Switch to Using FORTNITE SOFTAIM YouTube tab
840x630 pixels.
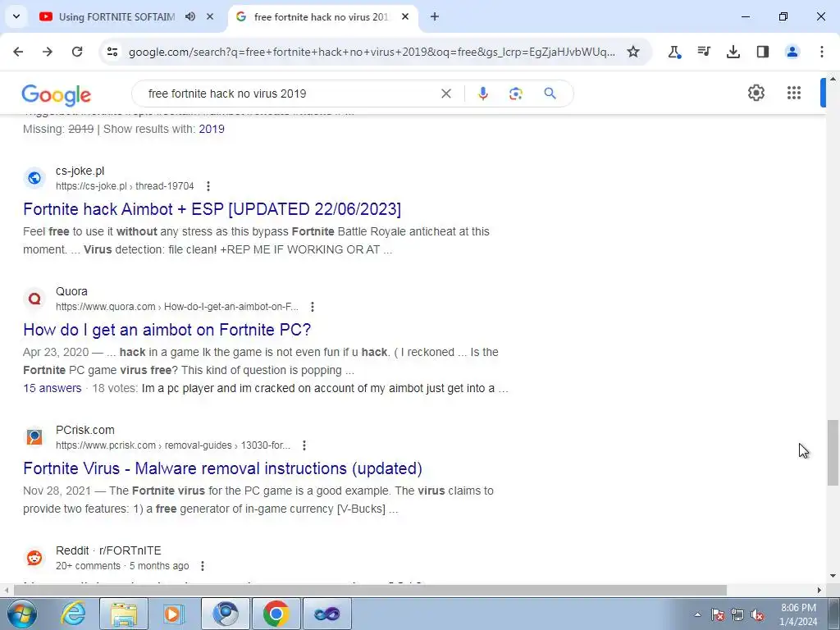click(x=116, y=16)
